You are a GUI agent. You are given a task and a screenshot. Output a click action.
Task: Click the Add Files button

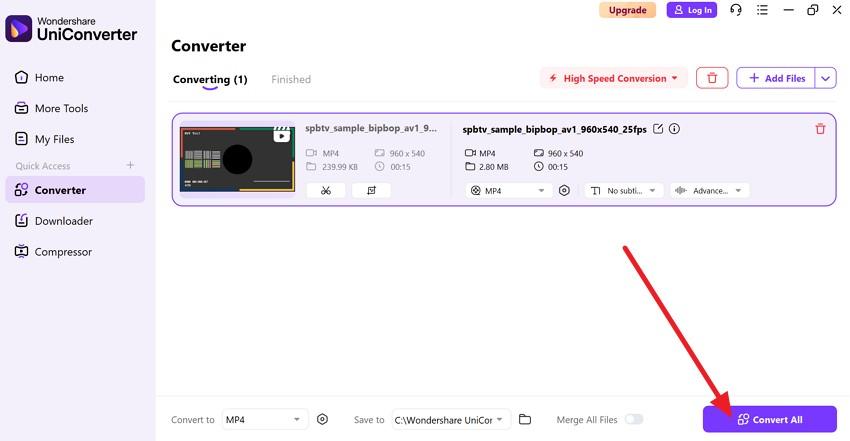coord(776,79)
